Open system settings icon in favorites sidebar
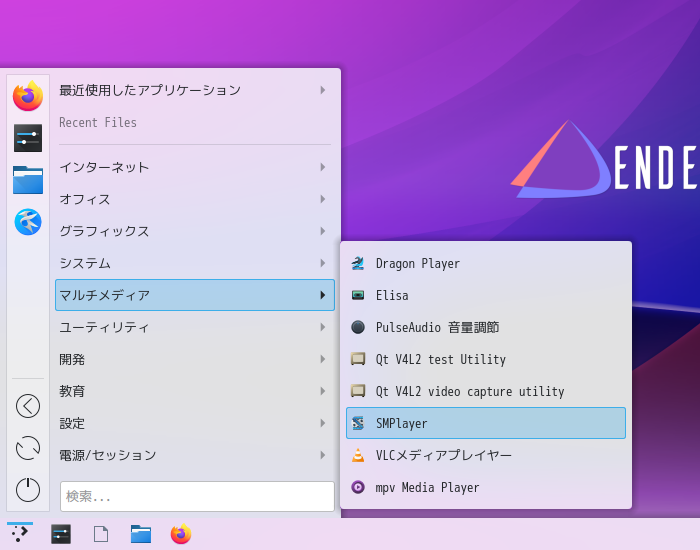Screen dimensions: 700x550 (28, 138)
